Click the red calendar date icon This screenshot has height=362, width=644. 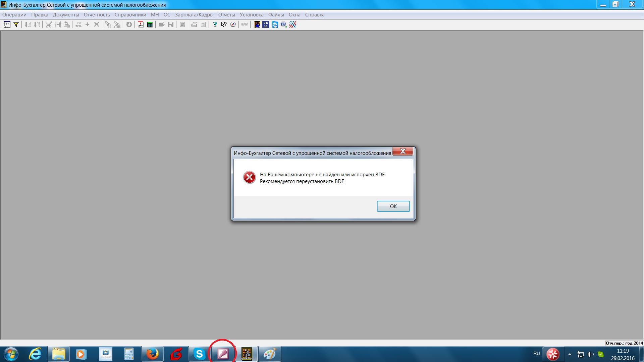pos(141,24)
